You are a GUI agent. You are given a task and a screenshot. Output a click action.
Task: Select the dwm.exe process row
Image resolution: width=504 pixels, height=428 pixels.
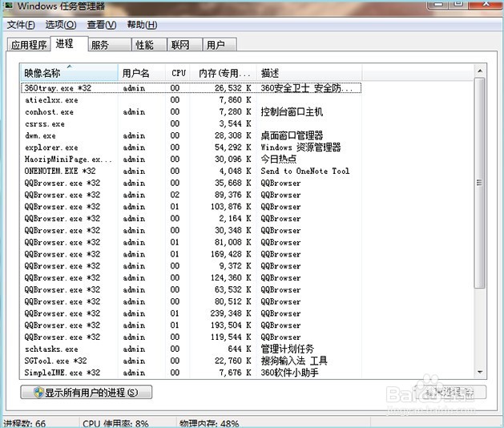point(191,135)
